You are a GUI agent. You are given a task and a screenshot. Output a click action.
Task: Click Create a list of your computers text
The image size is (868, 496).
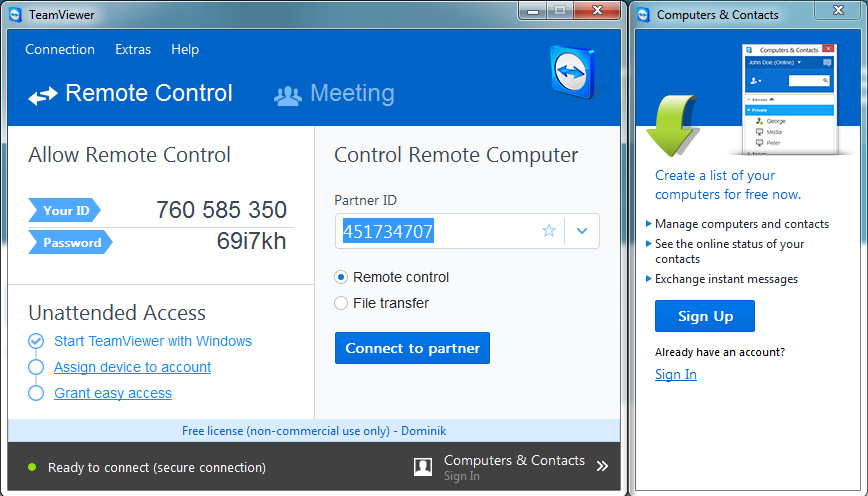pos(728,185)
